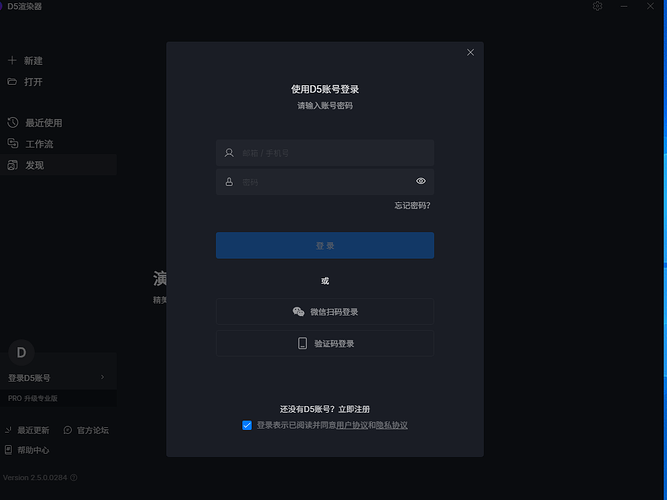Click the password input field

coord(325,182)
